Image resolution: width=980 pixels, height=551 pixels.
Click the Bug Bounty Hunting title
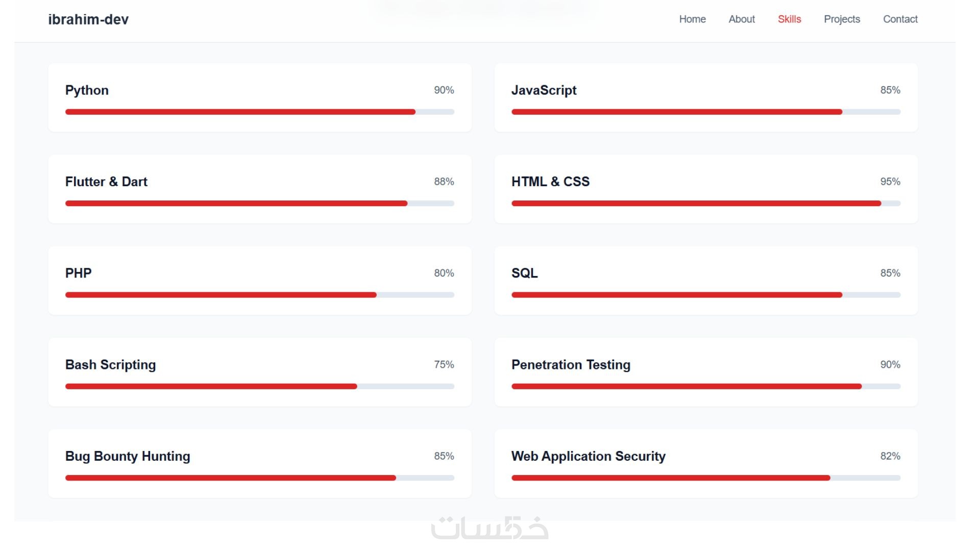(x=128, y=456)
